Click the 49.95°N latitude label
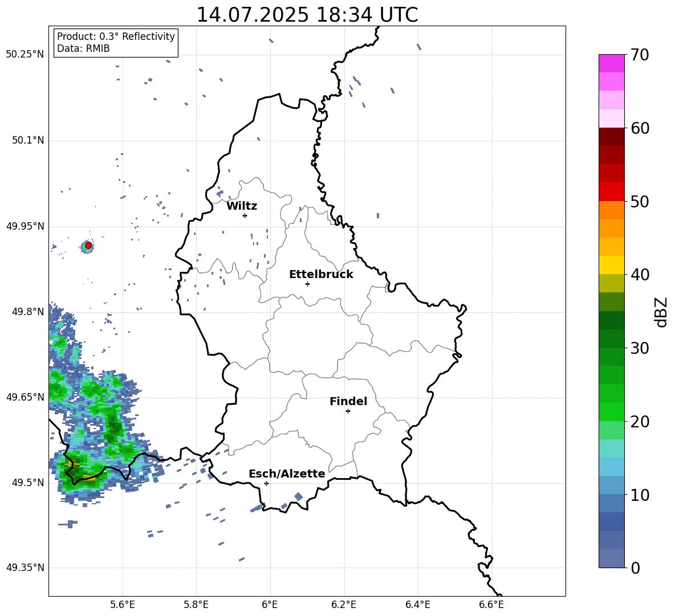The width and height of the screenshot is (675, 616). click(25, 226)
